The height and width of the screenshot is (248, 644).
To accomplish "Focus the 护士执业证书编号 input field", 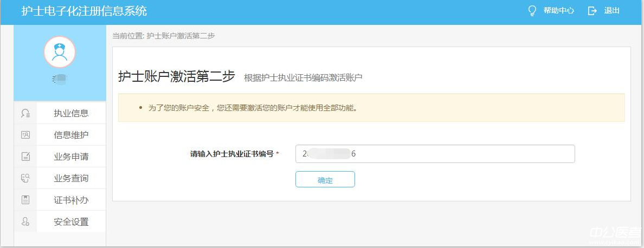I will (x=435, y=154).
